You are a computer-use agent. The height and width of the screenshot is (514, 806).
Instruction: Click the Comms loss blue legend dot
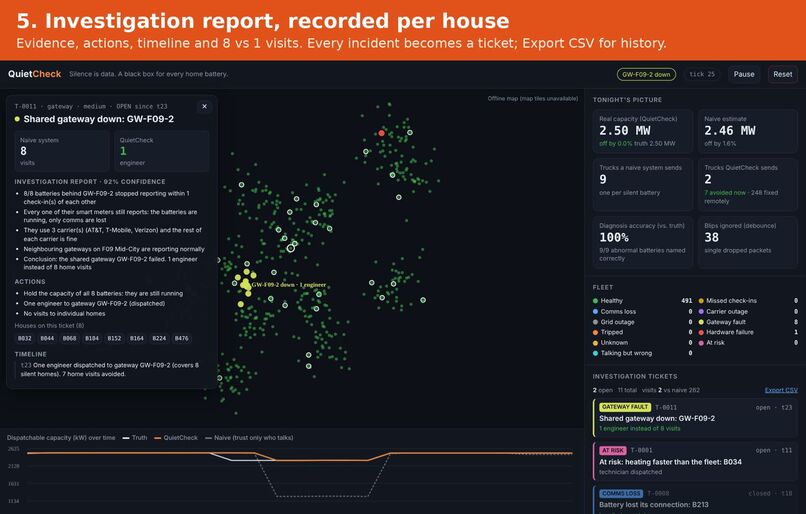[596, 311]
